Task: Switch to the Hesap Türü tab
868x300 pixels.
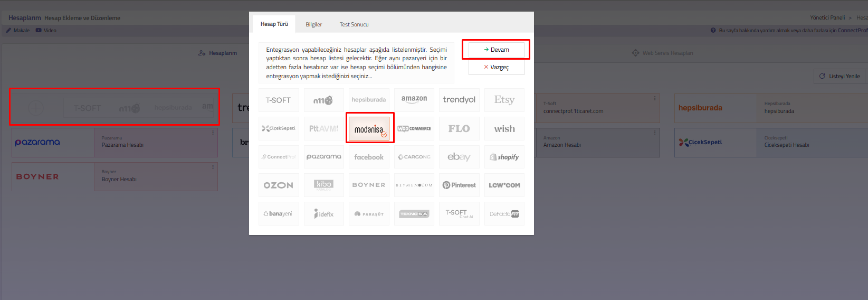Action: click(274, 24)
